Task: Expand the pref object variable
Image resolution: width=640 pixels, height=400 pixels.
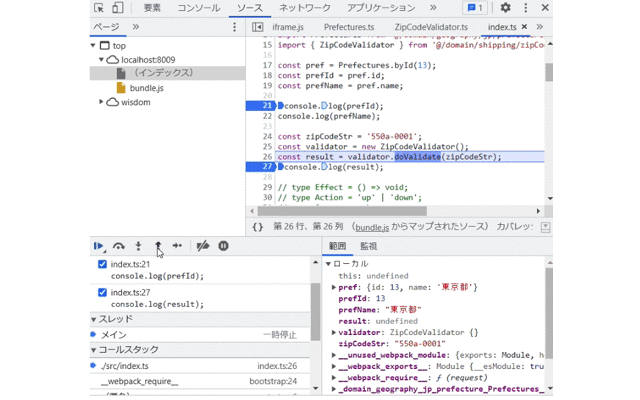Action: click(334, 287)
